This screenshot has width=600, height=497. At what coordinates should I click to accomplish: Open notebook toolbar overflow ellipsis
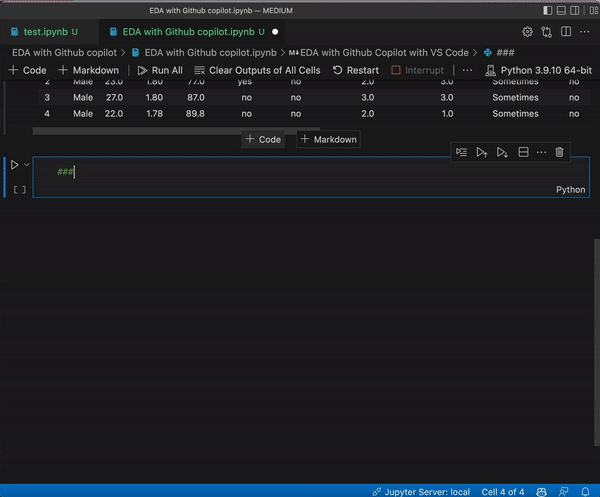467,70
